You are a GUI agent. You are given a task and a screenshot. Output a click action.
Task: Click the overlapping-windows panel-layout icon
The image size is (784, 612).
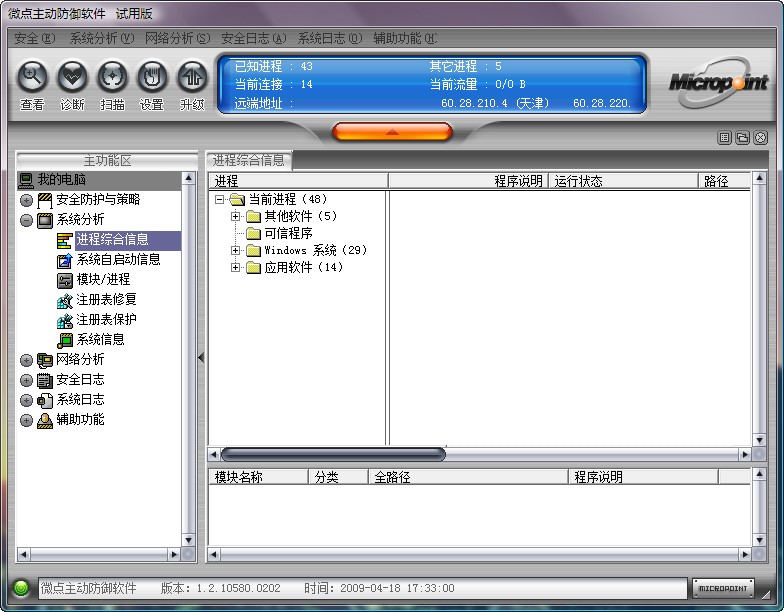pyautogui.click(x=742, y=138)
